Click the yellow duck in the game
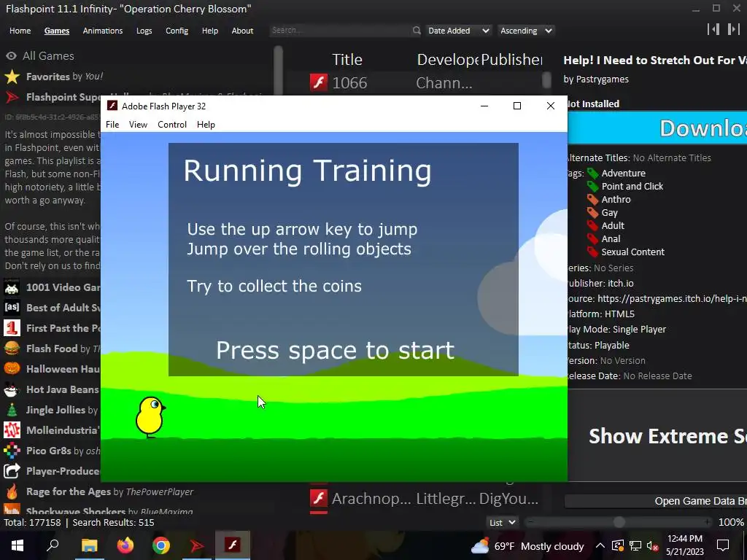 point(150,416)
